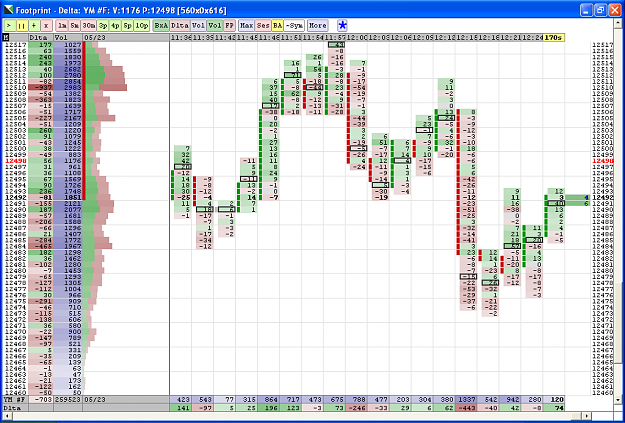Click the yellow 170s countdown header

[553, 37]
